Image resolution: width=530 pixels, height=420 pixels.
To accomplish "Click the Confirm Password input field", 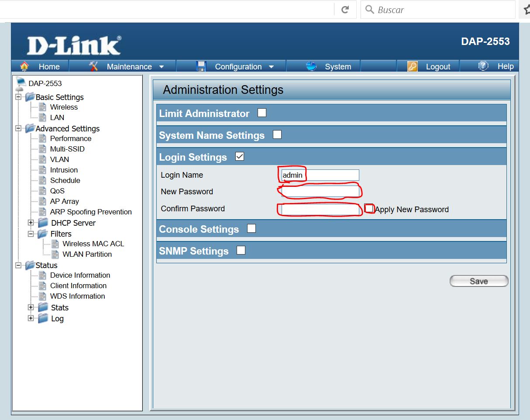I will tap(320, 209).
